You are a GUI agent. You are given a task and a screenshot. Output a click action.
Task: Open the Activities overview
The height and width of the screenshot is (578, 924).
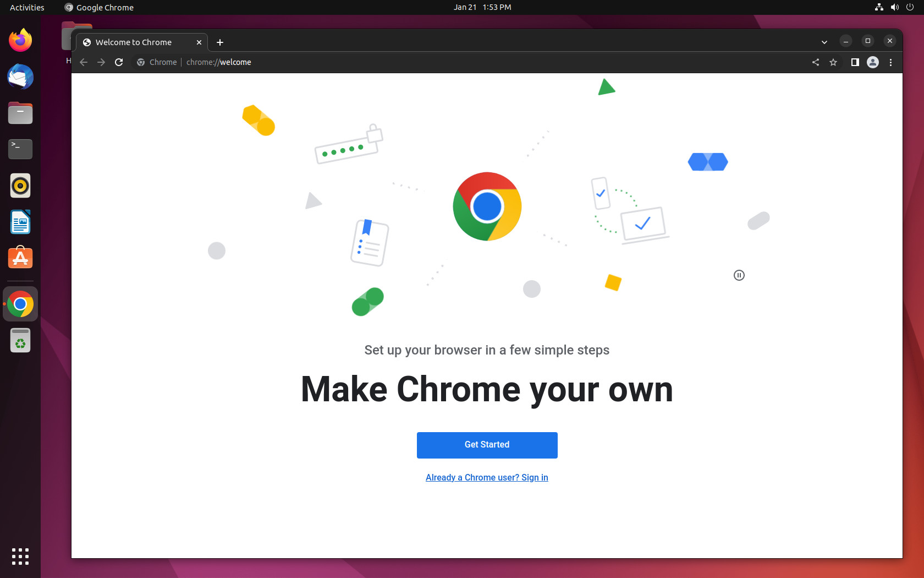click(x=27, y=7)
